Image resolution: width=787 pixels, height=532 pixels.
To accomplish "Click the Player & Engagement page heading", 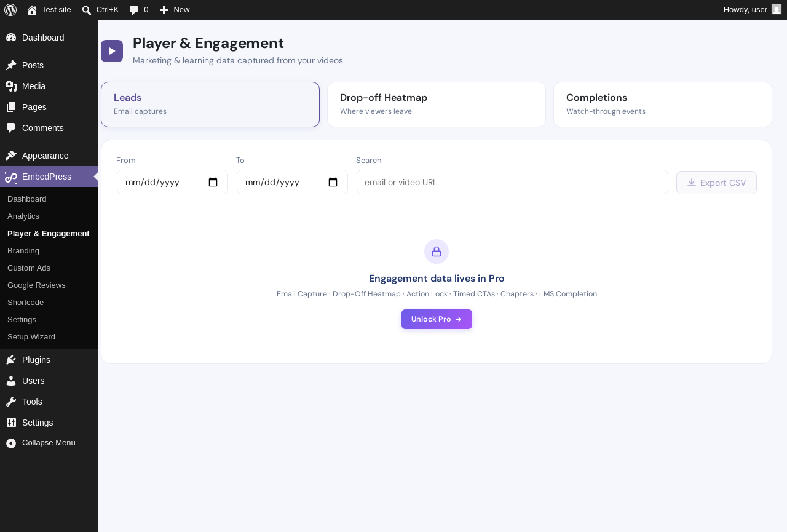I will click(208, 43).
